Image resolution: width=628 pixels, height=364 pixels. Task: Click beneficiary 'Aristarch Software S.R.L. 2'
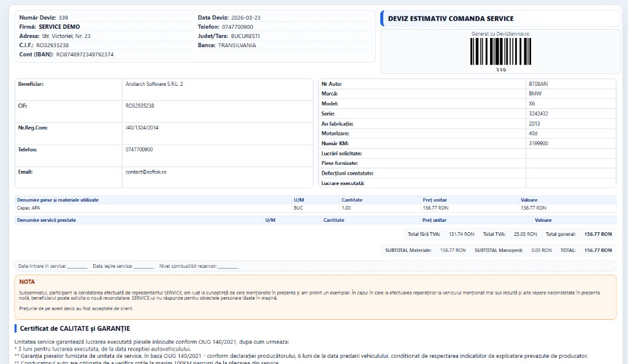click(x=154, y=84)
